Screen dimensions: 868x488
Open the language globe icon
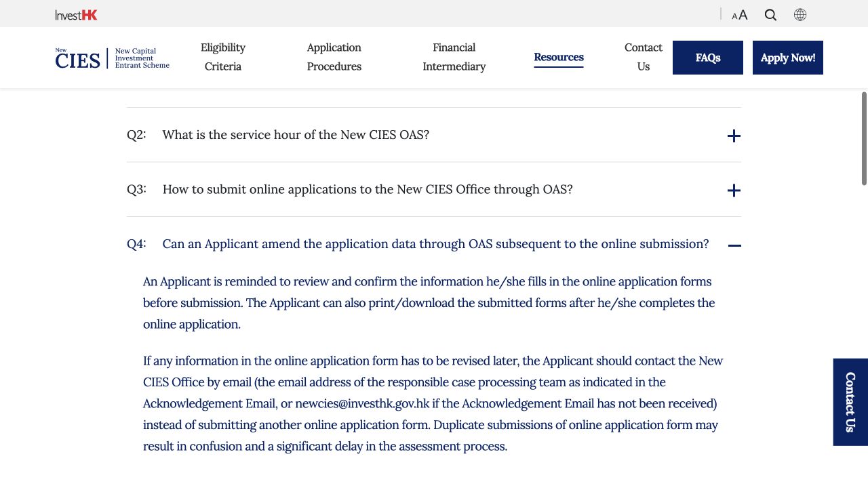[800, 15]
